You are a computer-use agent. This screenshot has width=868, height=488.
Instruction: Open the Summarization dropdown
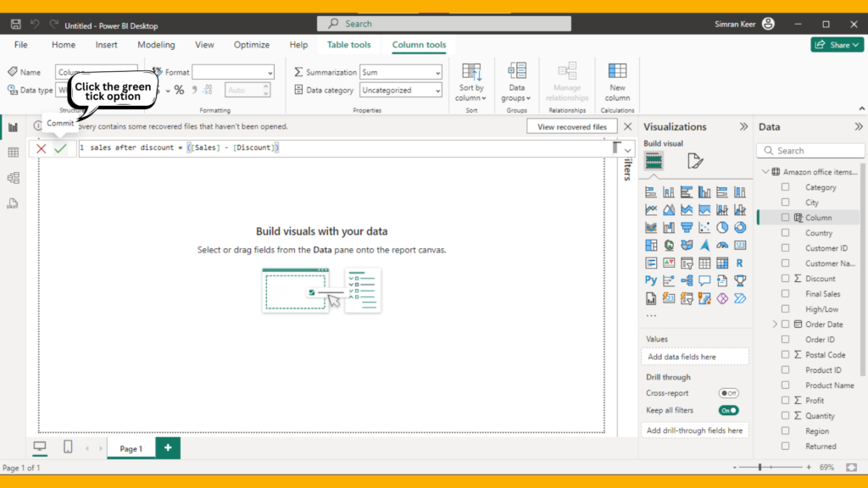401,73
